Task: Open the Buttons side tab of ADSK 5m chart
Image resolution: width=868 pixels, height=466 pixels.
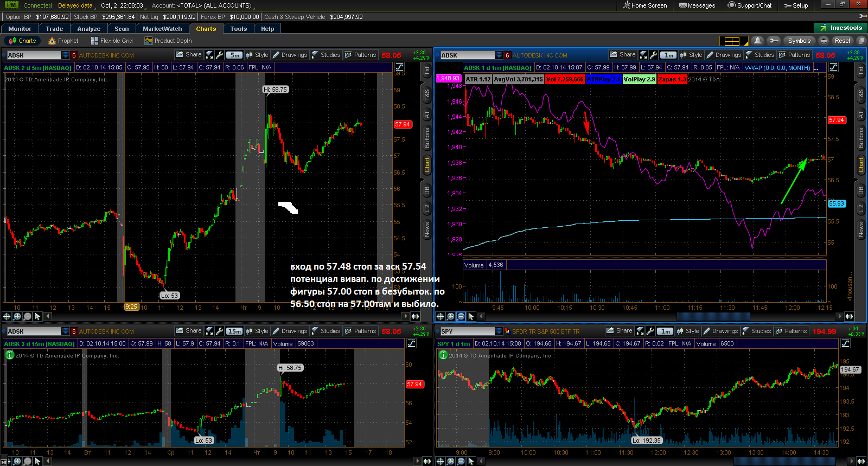Action: [427, 138]
